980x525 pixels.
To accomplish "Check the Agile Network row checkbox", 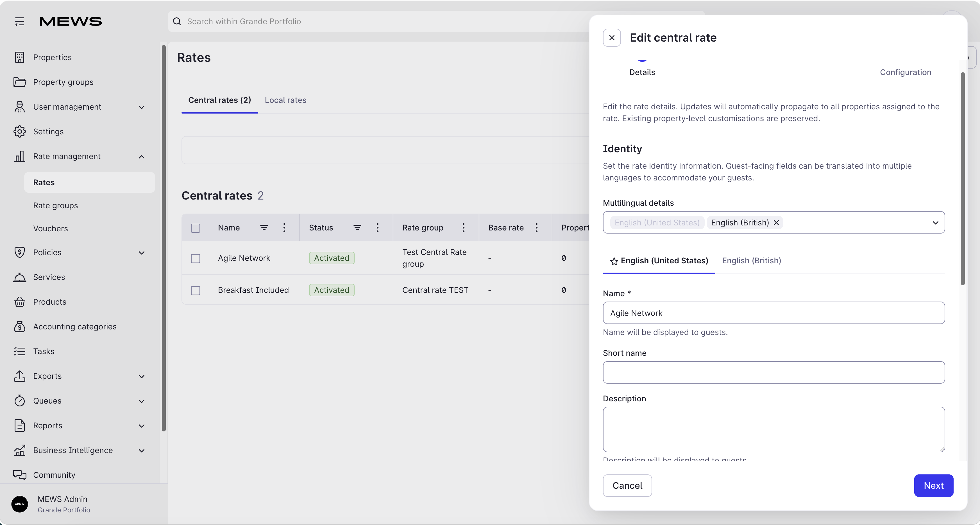I will 196,258.
